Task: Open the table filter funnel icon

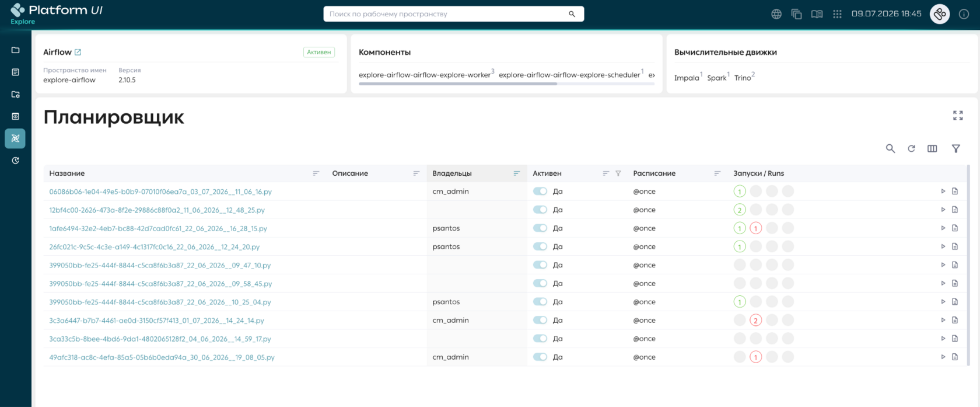Action: click(956, 148)
